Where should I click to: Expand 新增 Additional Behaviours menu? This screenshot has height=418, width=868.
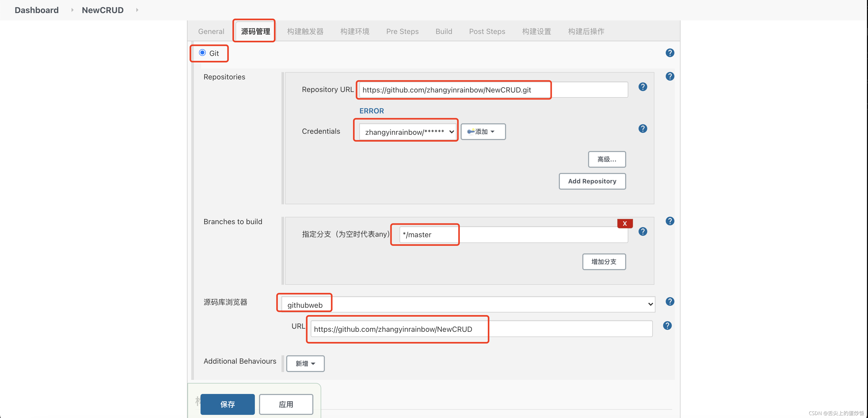(305, 363)
